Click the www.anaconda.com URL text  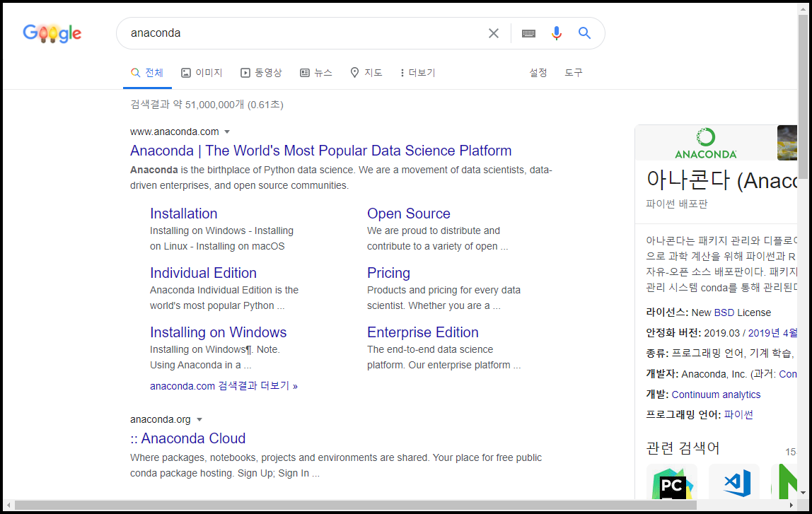point(175,132)
